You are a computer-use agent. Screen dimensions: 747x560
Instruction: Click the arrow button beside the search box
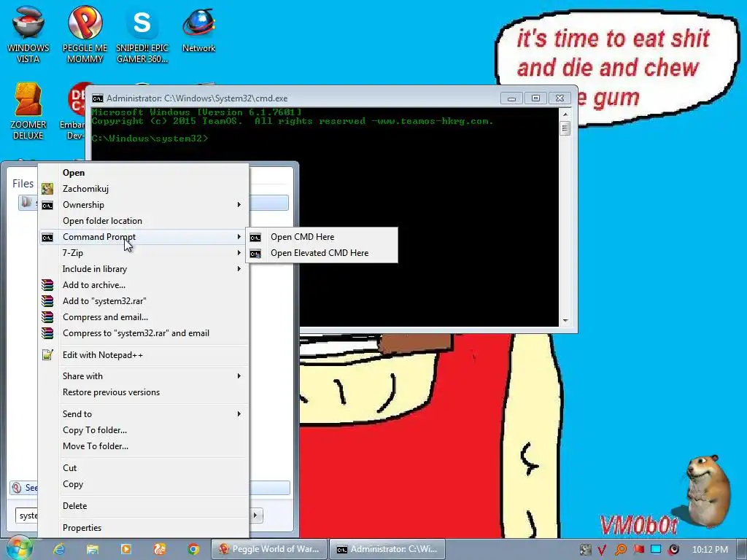[x=255, y=516]
